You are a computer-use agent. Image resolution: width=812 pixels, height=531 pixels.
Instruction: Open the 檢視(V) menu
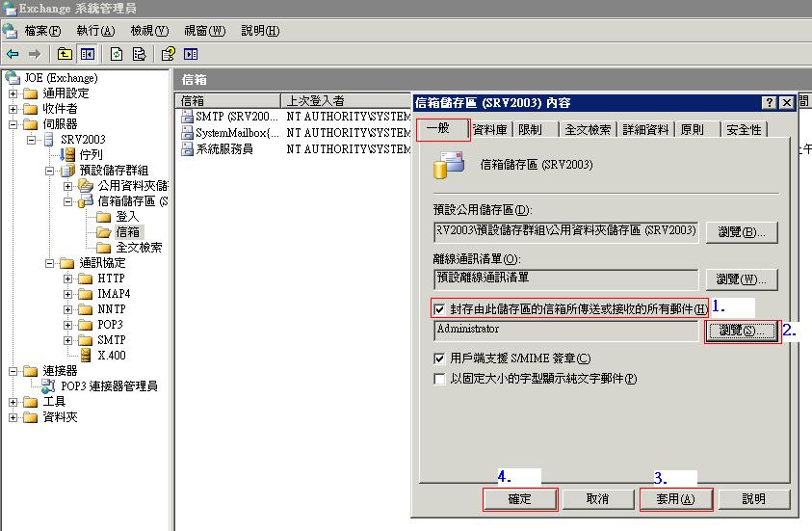click(149, 31)
